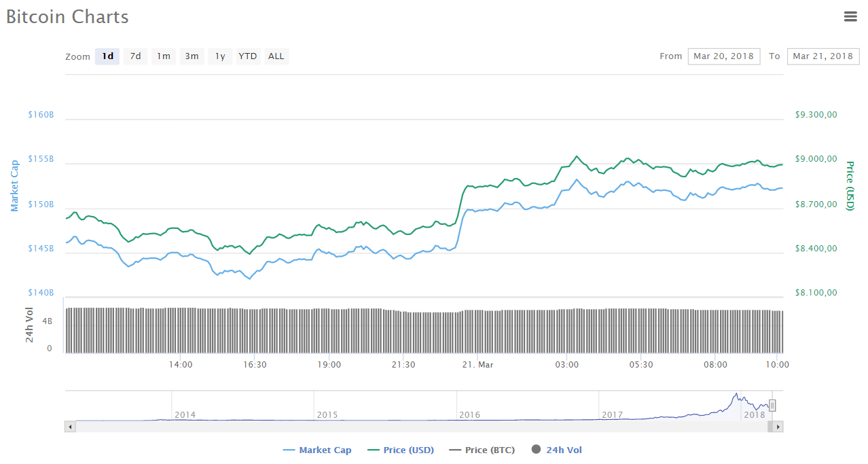
Task: Click the $9.000,00 price axis label
Action: click(816, 159)
